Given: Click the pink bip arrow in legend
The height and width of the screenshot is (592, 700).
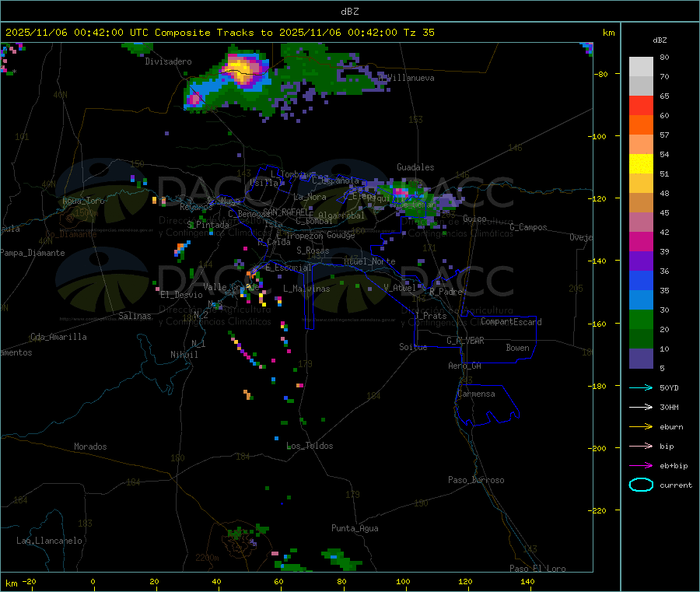Looking at the screenshot, I should point(641,446).
